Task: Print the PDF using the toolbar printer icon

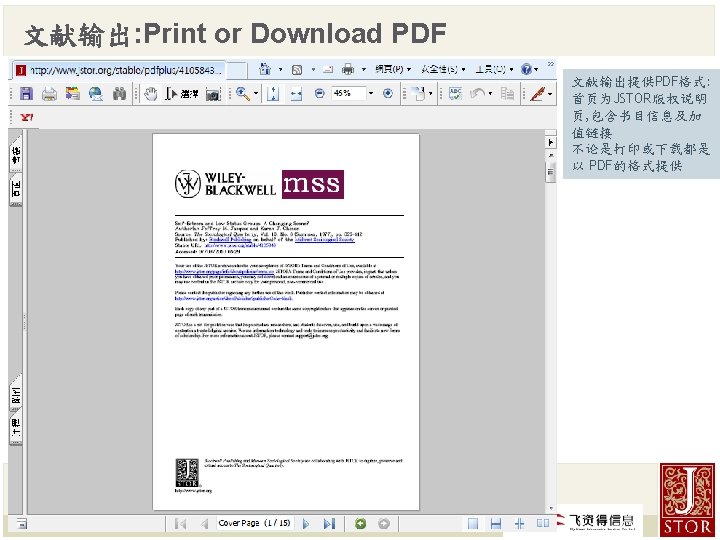Action: tap(49, 94)
